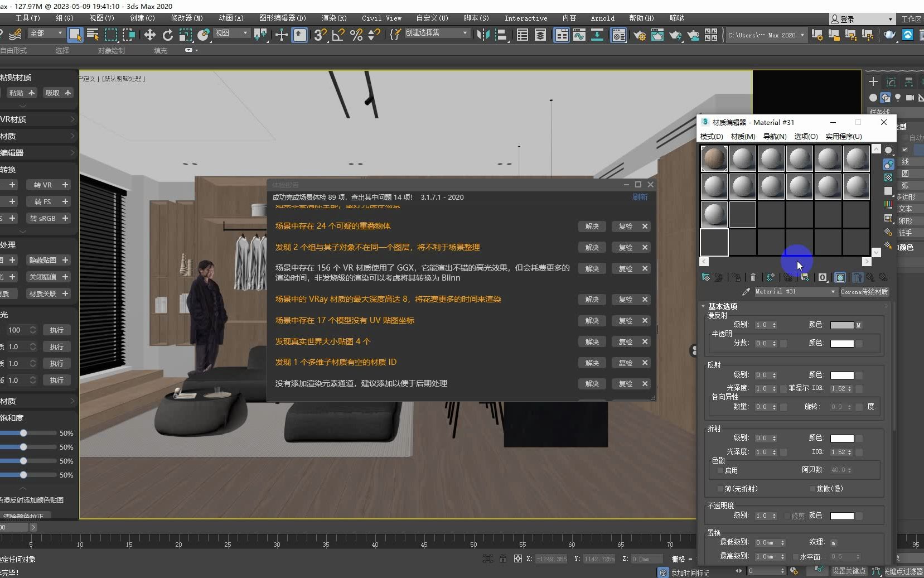Open the Mirror tool
The height and width of the screenshot is (578, 924).
[483, 35]
